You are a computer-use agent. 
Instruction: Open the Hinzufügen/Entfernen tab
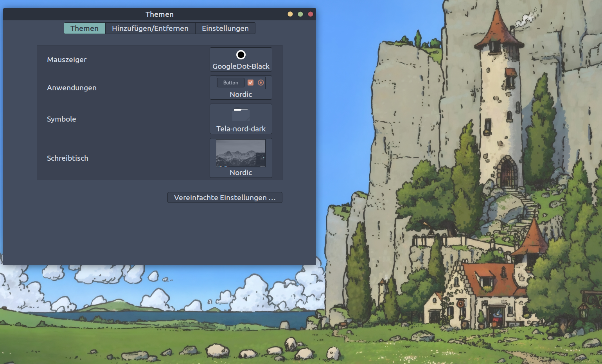point(150,28)
